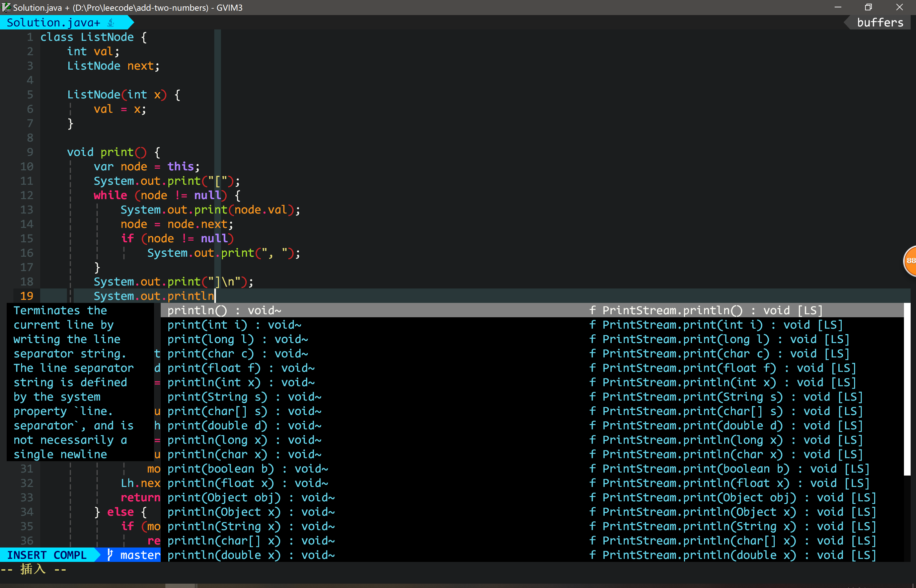Click the Java coffee cup icon on the tab

click(x=111, y=22)
